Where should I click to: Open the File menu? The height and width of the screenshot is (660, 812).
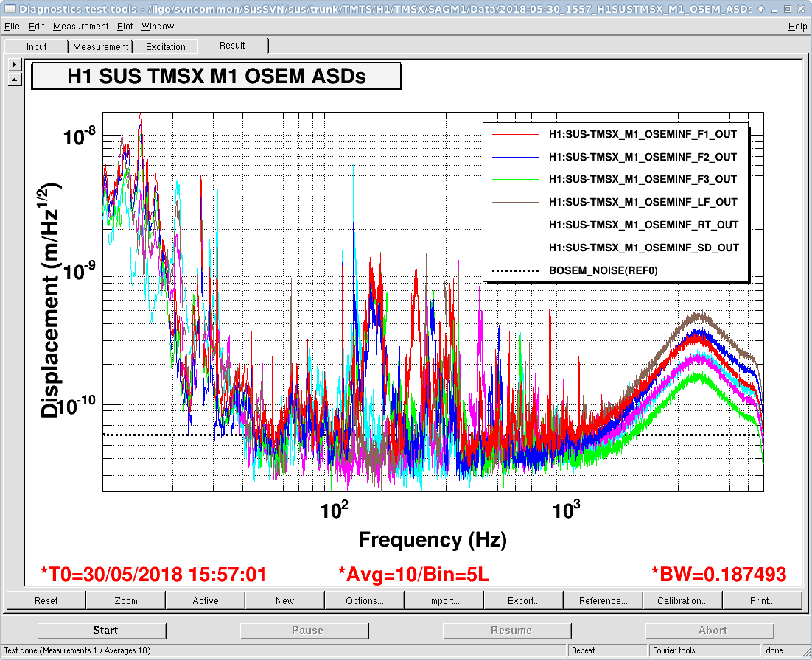click(x=12, y=27)
